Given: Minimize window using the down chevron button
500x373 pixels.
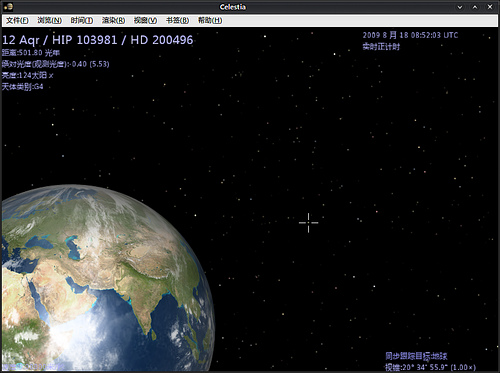Looking at the screenshot, I should pos(460,7).
